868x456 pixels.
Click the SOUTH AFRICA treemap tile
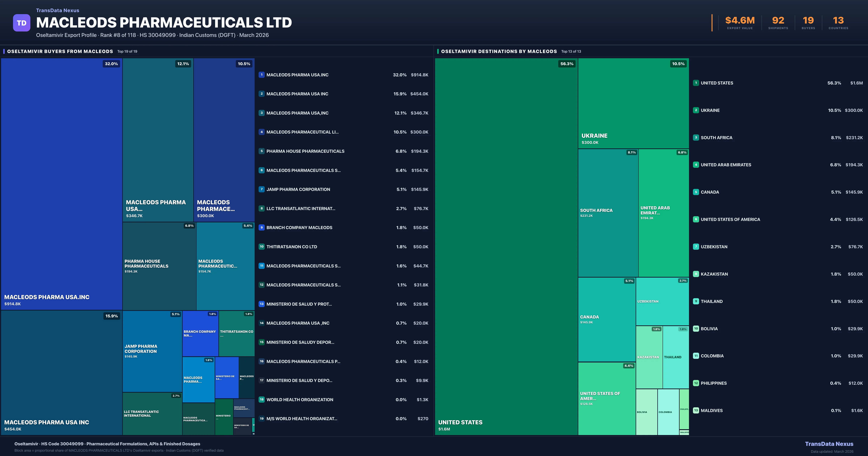608,213
